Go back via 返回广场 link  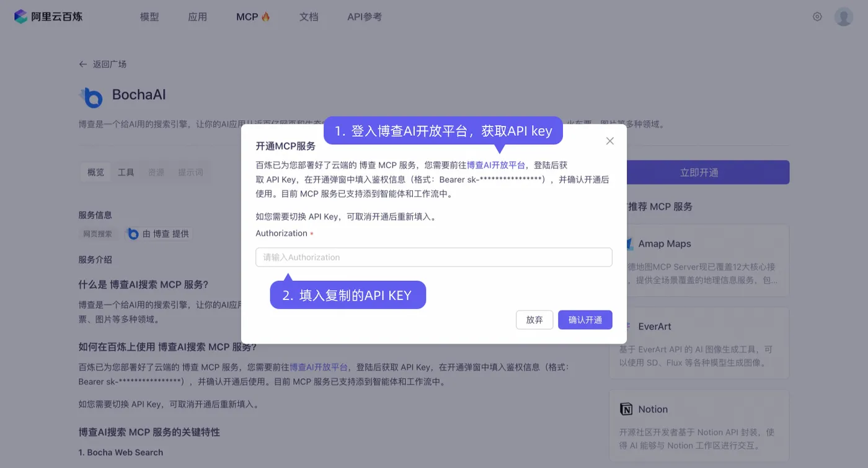click(103, 64)
